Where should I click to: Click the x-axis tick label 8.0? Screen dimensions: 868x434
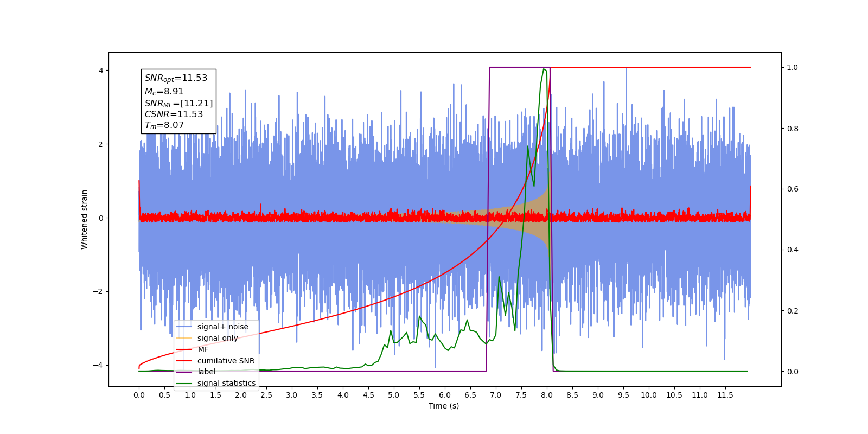click(x=547, y=395)
